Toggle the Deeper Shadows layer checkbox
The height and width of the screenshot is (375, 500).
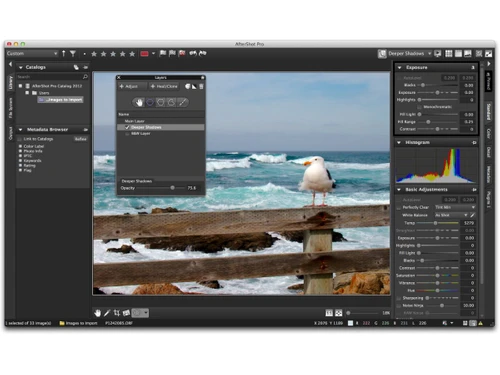pos(127,127)
